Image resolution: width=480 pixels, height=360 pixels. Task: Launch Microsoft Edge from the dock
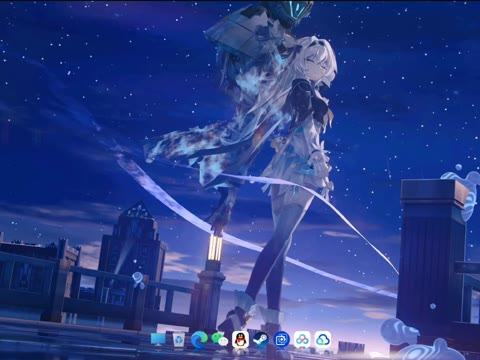click(199, 340)
